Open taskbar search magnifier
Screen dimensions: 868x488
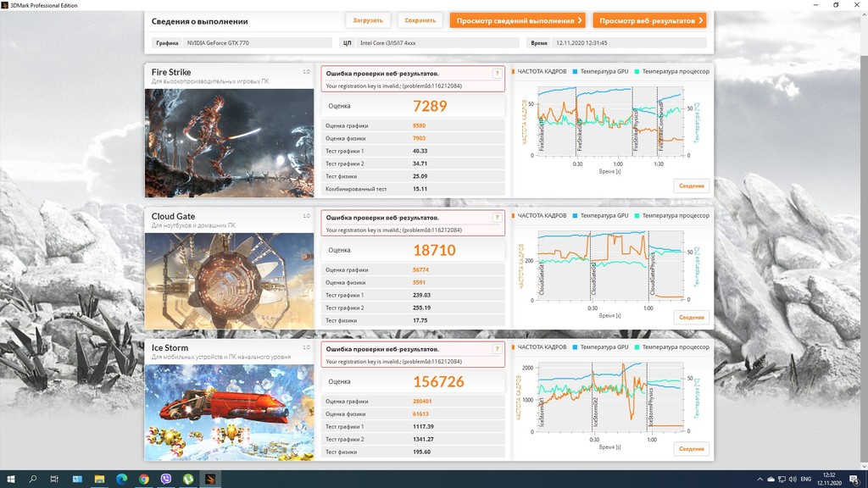[x=33, y=480]
